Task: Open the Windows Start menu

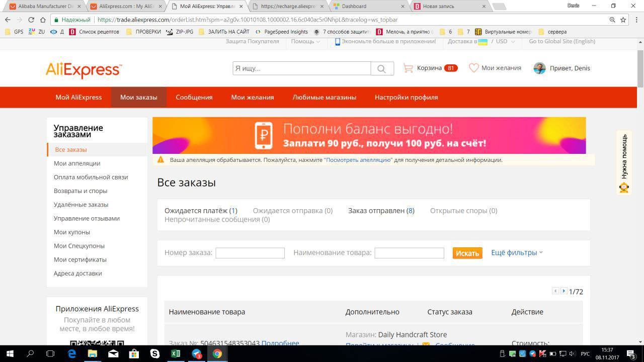Action: (x=10, y=354)
